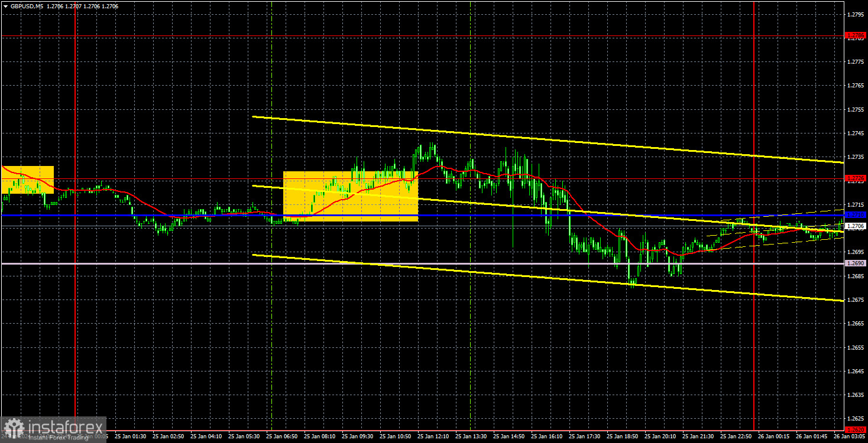The height and width of the screenshot is (443, 868).
Task: Click the 25 Jan 14:50 time label
Action: 509,437
